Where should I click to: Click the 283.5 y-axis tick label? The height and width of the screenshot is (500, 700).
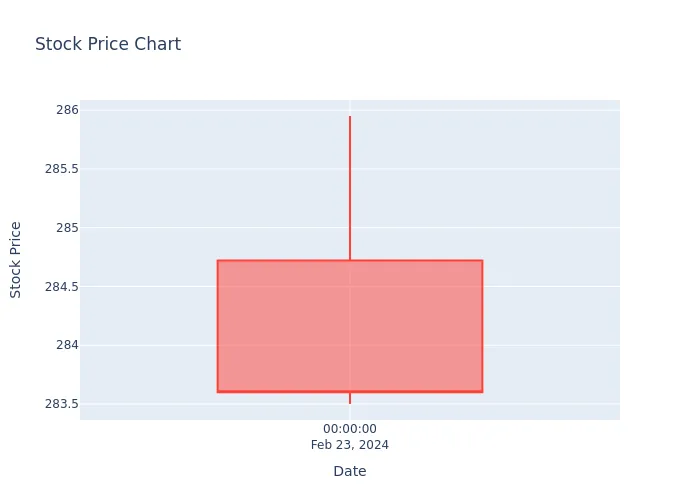point(62,404)
